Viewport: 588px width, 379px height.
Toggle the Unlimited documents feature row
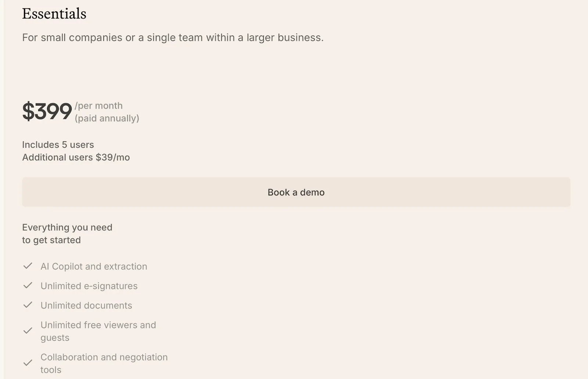point(86,305)
